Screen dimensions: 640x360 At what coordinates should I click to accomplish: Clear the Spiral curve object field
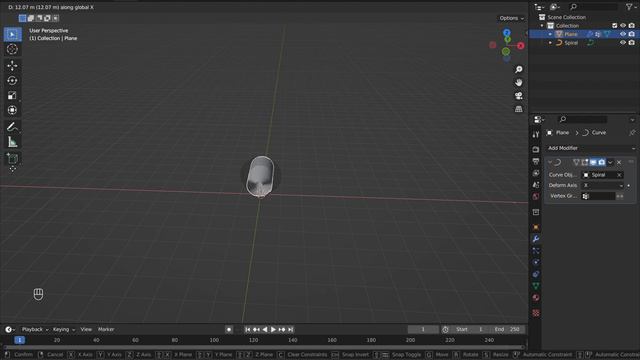pos(619,175)
